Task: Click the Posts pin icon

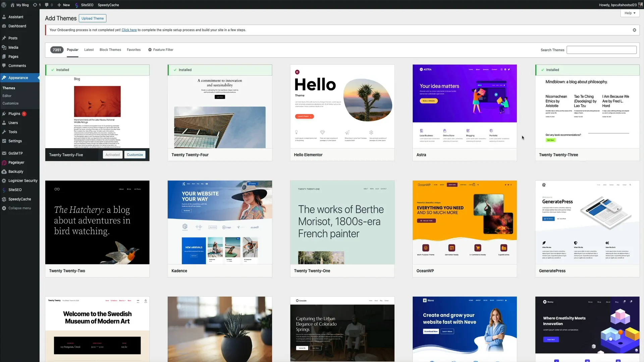Action: (x=4, y=38)
